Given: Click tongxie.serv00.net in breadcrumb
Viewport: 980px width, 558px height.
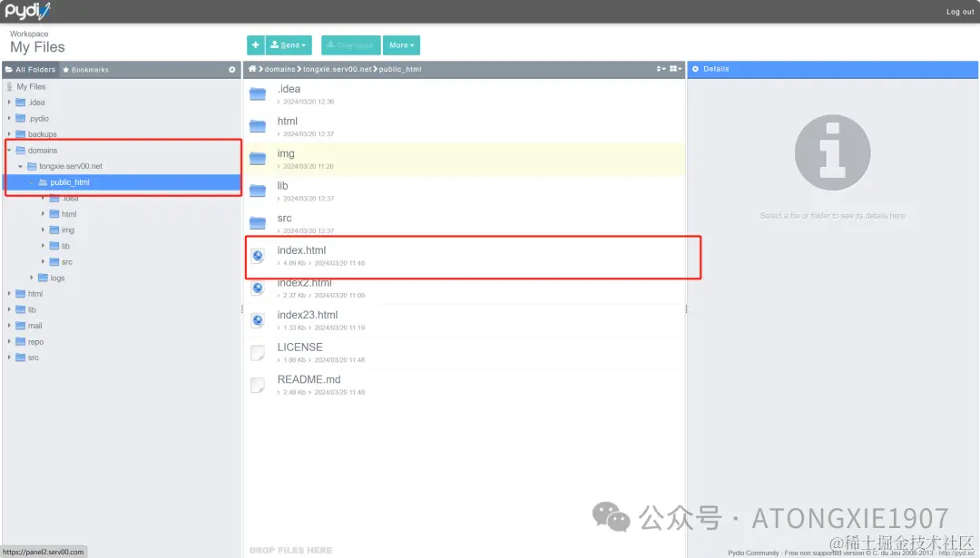Looking at the screenshot, I should coord(337,69).
